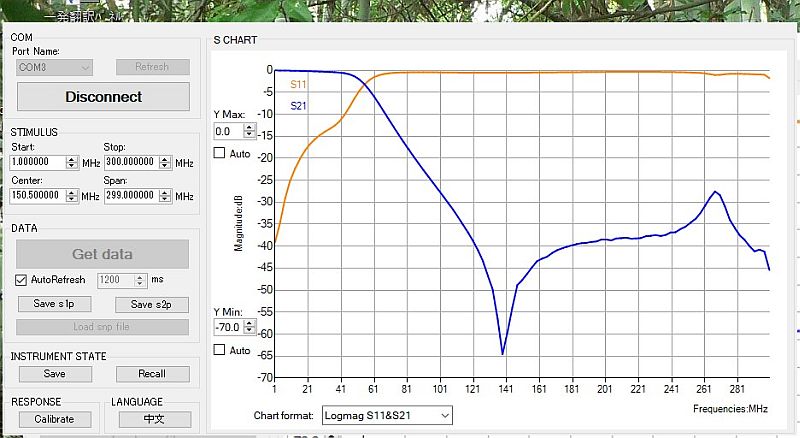Click the Save s2p button
800x438 pixels.
pos(151,304)
